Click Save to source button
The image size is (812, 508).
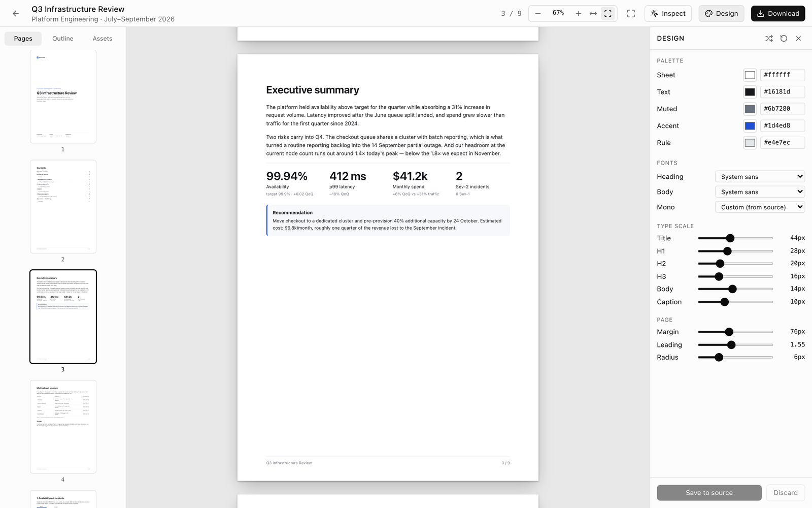(x=709, y=493)
